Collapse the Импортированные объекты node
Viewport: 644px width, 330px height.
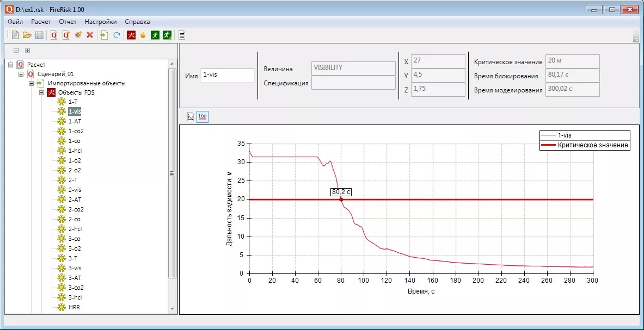[x=31, y=83]
